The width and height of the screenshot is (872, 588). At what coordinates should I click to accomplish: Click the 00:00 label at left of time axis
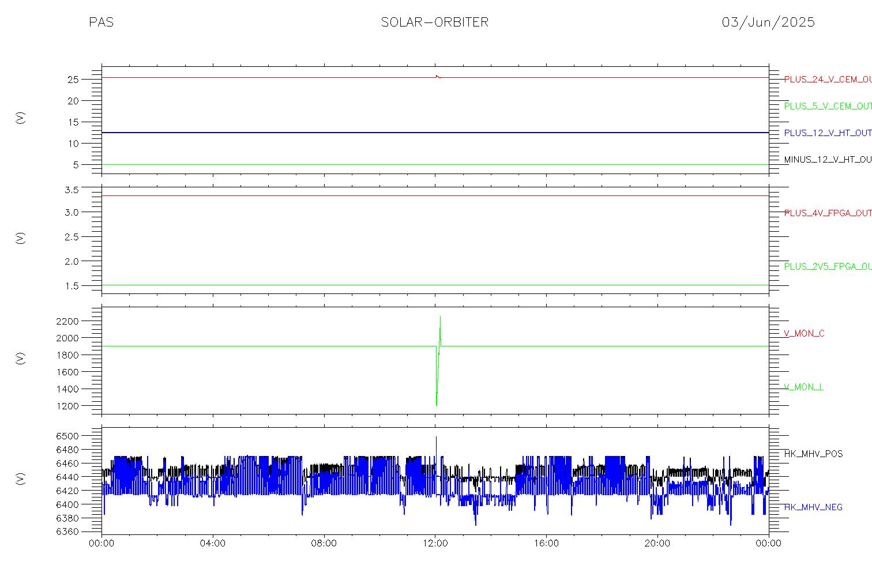[x=102, y=543]
